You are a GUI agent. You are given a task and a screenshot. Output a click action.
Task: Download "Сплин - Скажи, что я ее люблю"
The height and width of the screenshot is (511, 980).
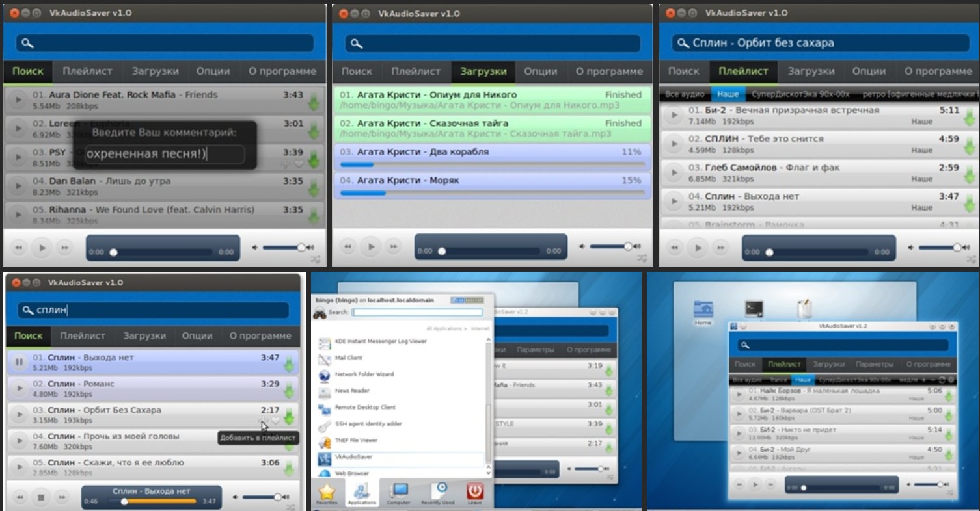coord(289,470)
